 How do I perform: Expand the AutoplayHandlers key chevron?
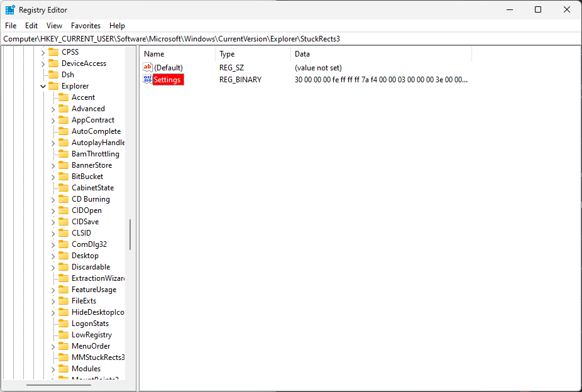pos(53,143)
